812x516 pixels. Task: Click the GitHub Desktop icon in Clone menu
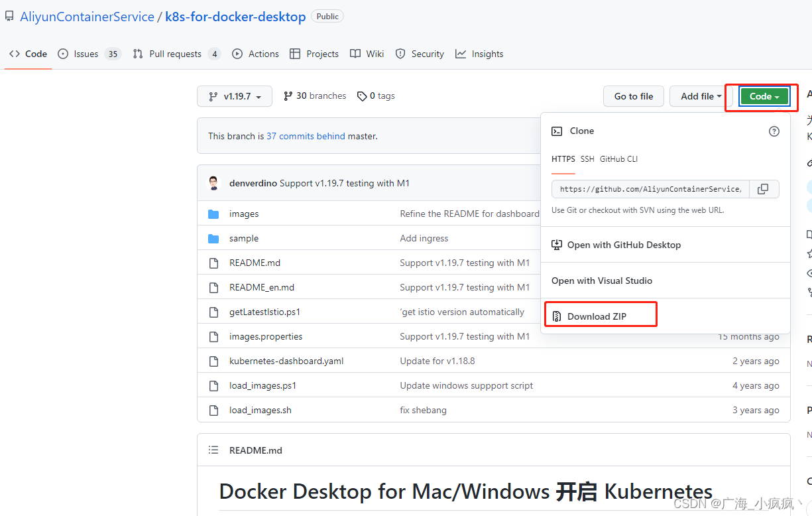[557, 244]
